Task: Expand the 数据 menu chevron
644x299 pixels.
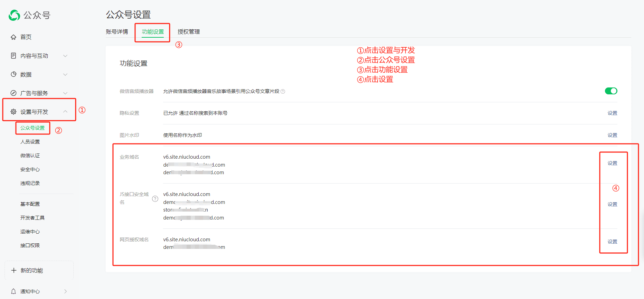Action: coord(65,74)
